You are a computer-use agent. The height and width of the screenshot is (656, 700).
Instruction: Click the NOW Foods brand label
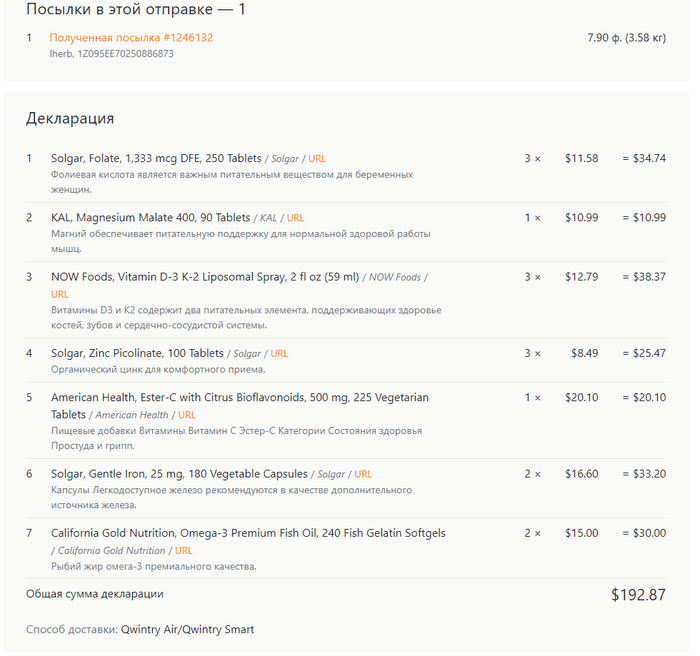tap(395, 278)
